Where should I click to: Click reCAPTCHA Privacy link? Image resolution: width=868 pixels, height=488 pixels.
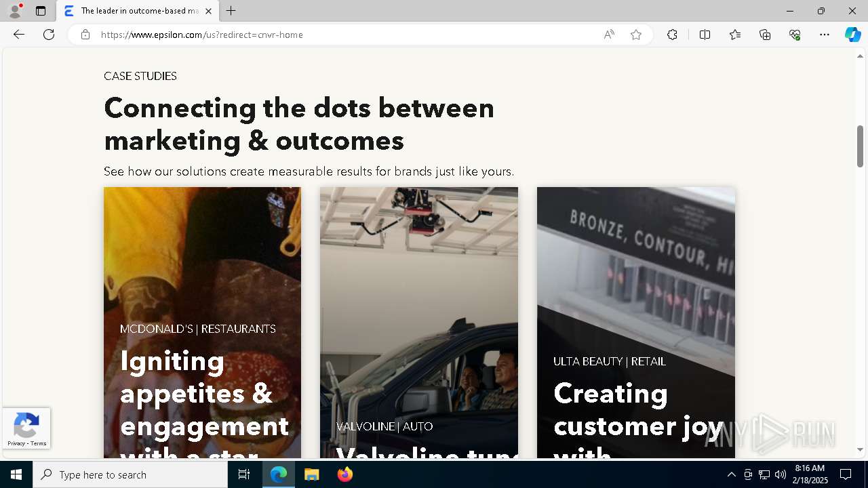[x=16, y=444]
